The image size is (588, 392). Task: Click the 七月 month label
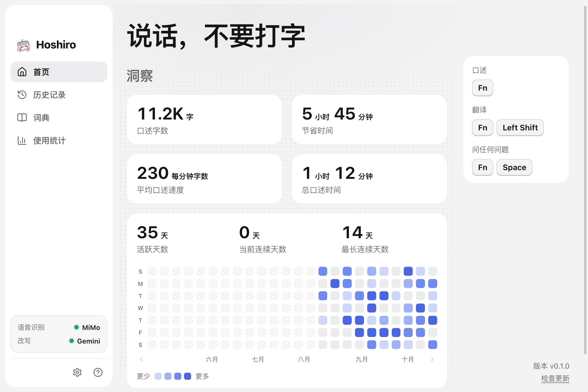(x=258, y=359)
